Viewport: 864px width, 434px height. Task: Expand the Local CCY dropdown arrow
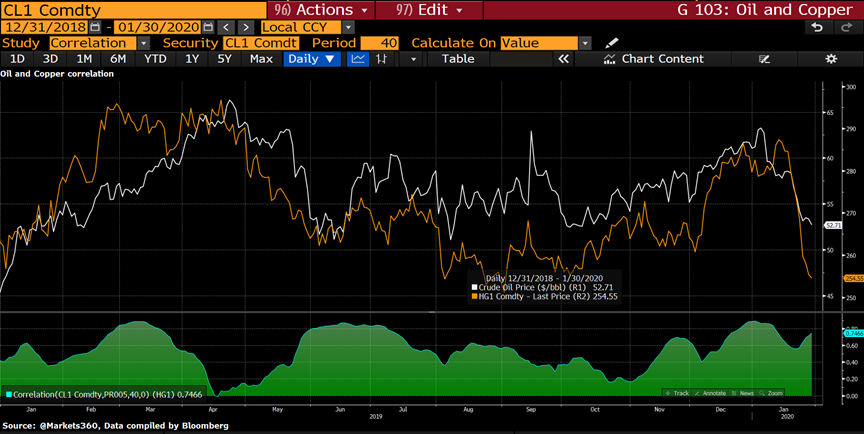348,27
